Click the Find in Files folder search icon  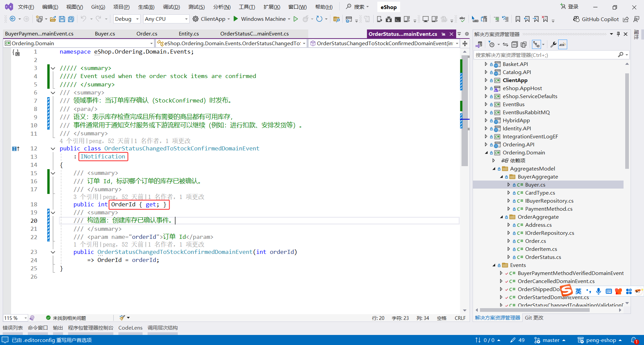click(x=336, y=19)
